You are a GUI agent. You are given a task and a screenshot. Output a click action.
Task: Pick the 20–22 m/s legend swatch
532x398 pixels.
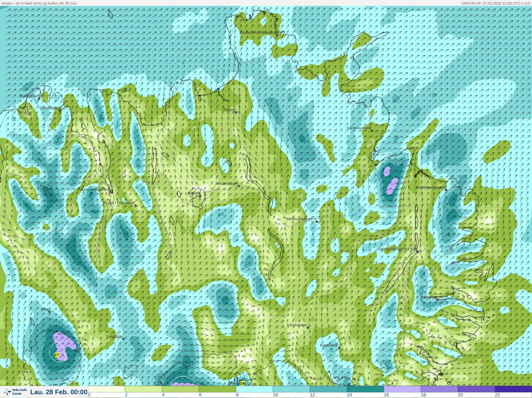point(476,389)
